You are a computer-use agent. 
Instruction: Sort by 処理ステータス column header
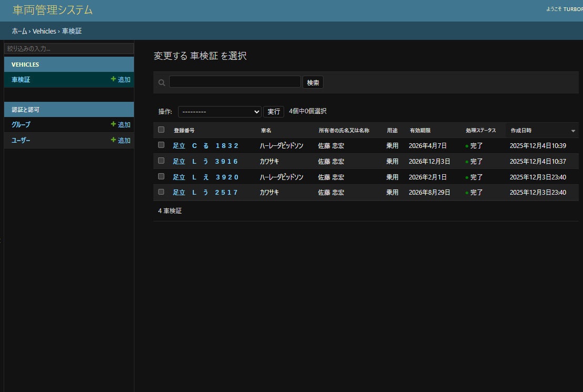(x=481, y=131)
